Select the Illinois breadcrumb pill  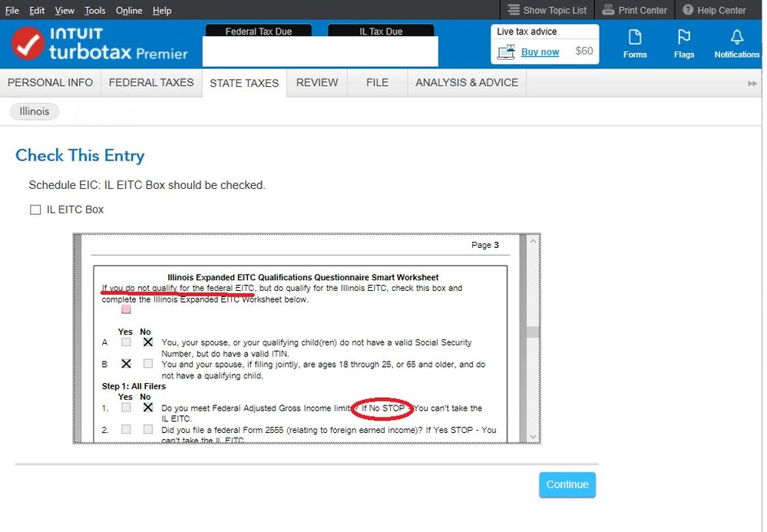point(35,112)
